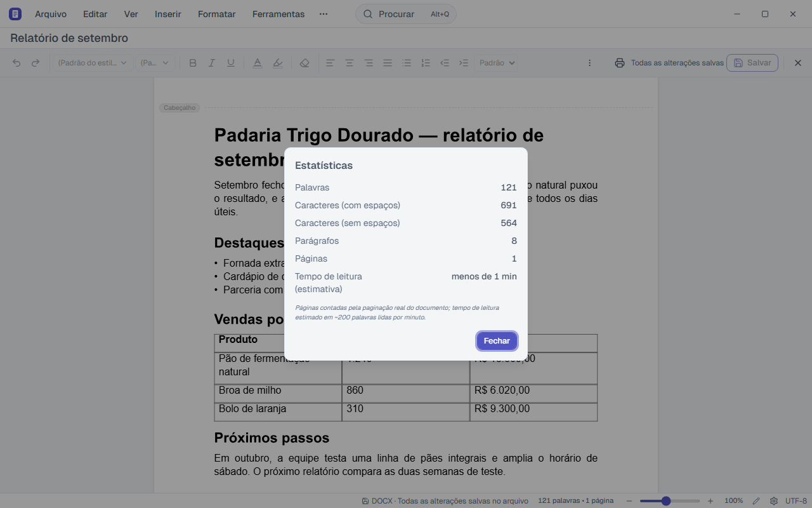Screen dimensions: 812x508
Task: Click the Caracteres (sem espaços) row
Action: click(406, 223)
